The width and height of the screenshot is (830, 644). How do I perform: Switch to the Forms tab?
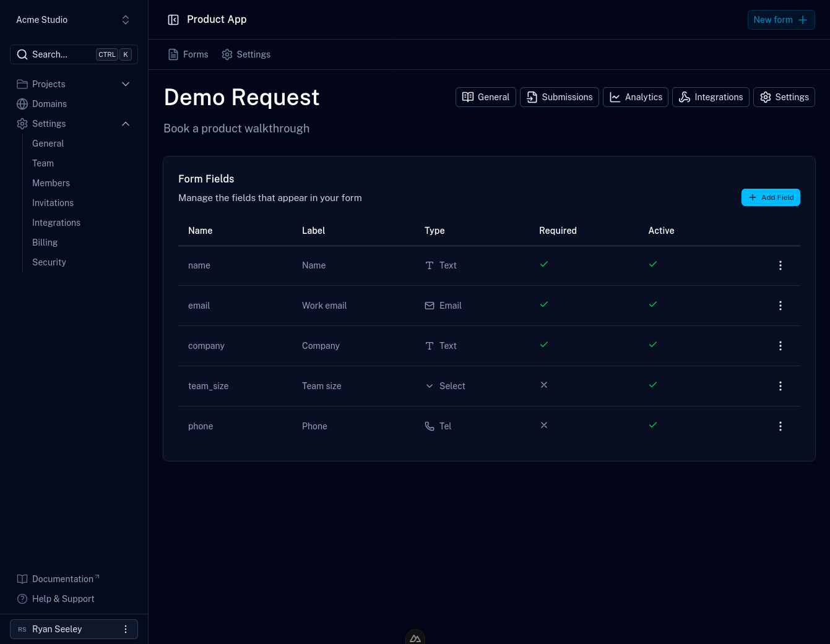click(x=188, y=54)
